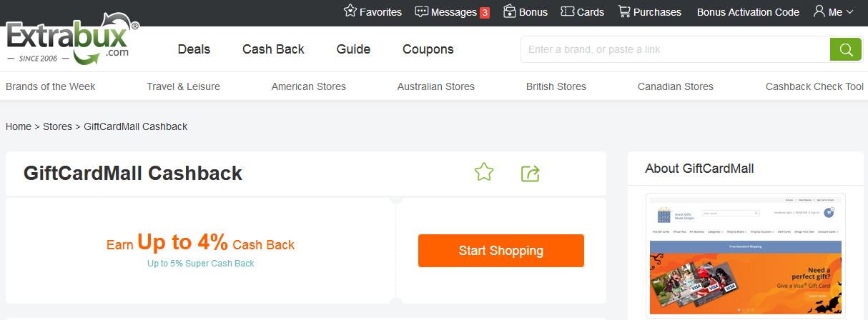Click the Purchases shopping cart icon

(624, 11)
